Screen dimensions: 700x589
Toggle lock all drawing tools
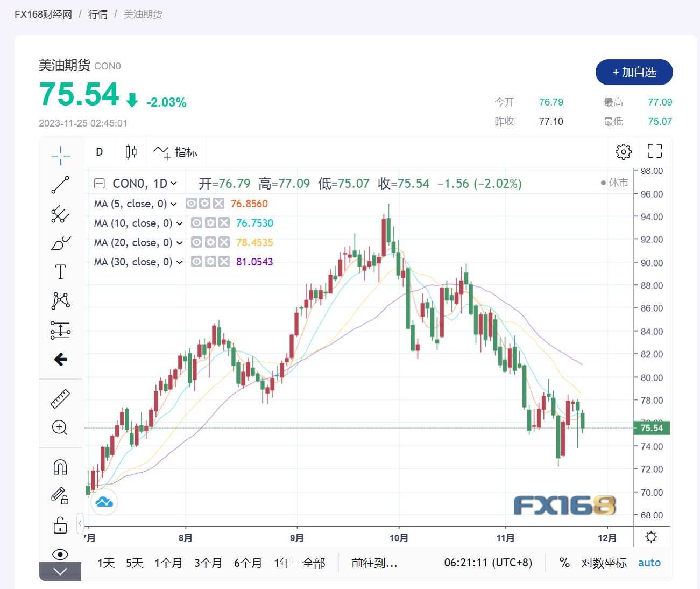(x=60, y=525)
